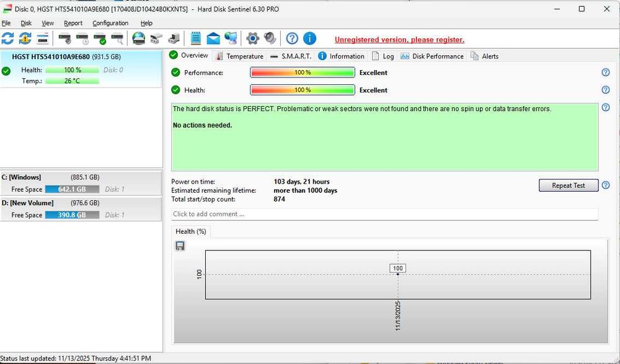Click the 'more than 1000 days' lifetime value
The image size is (620, 364).
click(x=305, y=190)
